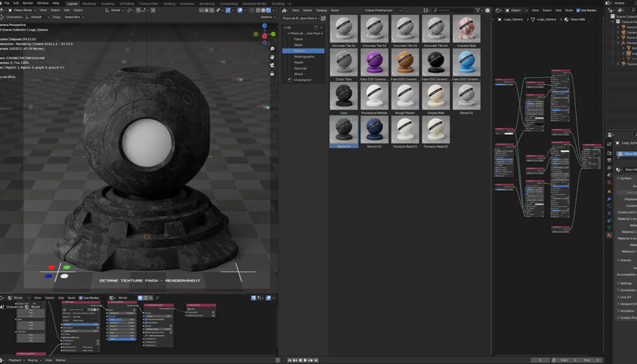Open the Object Mode dropdown

click(22, 10)
